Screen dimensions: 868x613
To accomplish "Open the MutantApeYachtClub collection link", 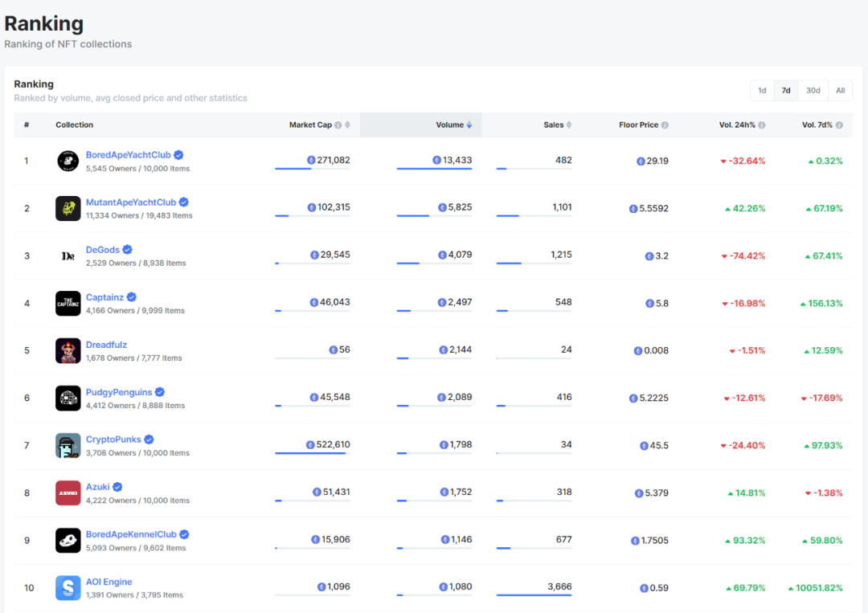I will (131, 202).
